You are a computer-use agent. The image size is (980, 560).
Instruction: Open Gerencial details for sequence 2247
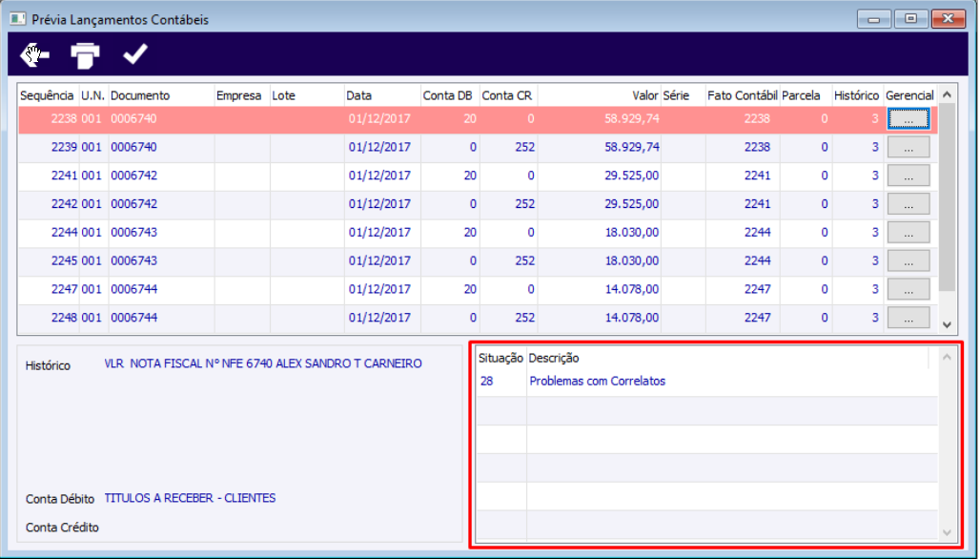coord(909,290)
